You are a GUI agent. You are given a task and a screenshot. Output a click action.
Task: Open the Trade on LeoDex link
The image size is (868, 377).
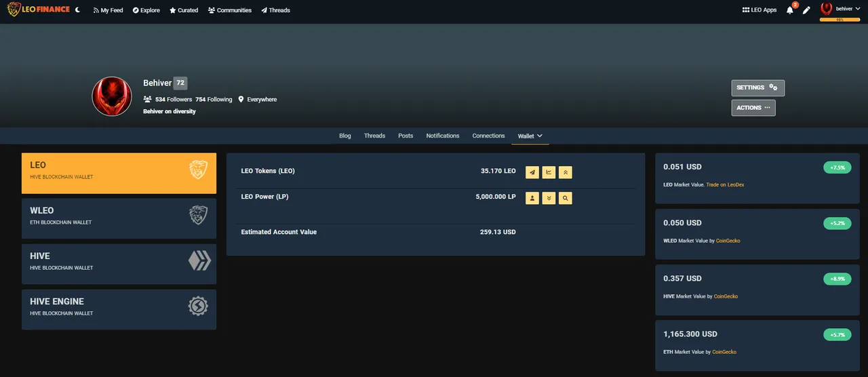point(725,184)
